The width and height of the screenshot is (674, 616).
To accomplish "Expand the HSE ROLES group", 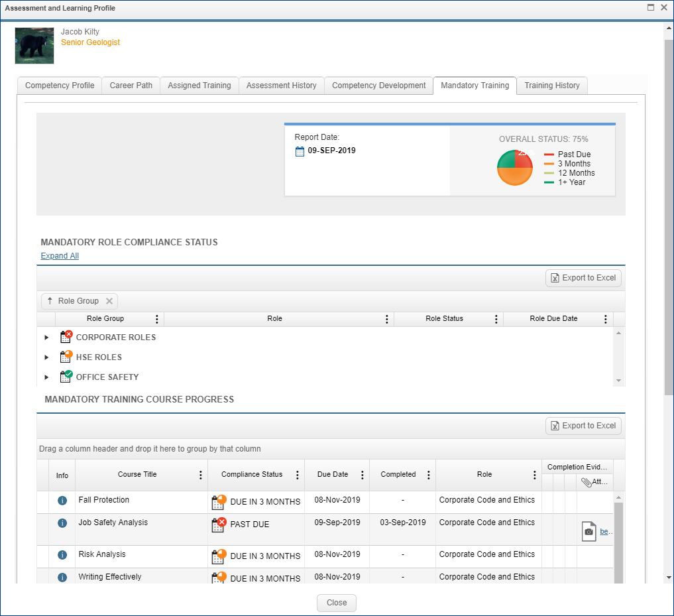I will 46,357.
